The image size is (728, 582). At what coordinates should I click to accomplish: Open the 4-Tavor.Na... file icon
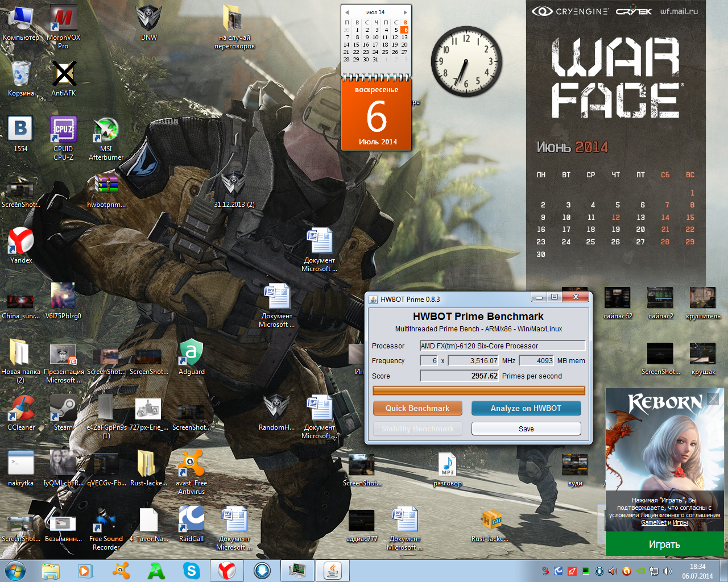click(148, 524)
